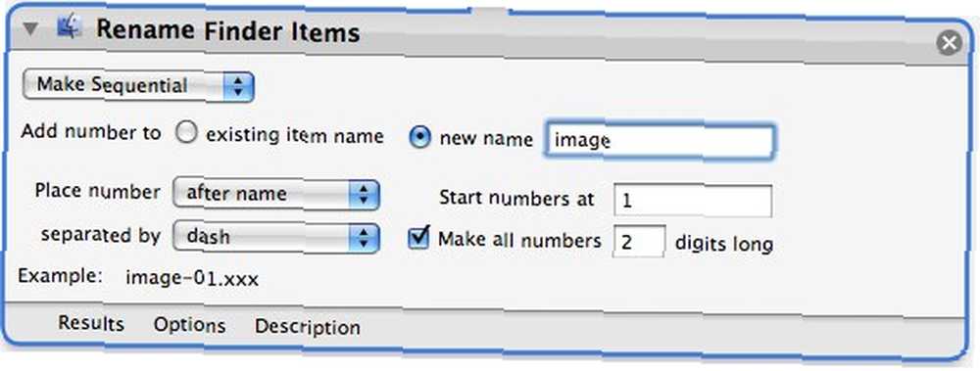This screenshot has height=371, width=980.
Task: Click the example text image-01.xxx
Action: [192, 278]
